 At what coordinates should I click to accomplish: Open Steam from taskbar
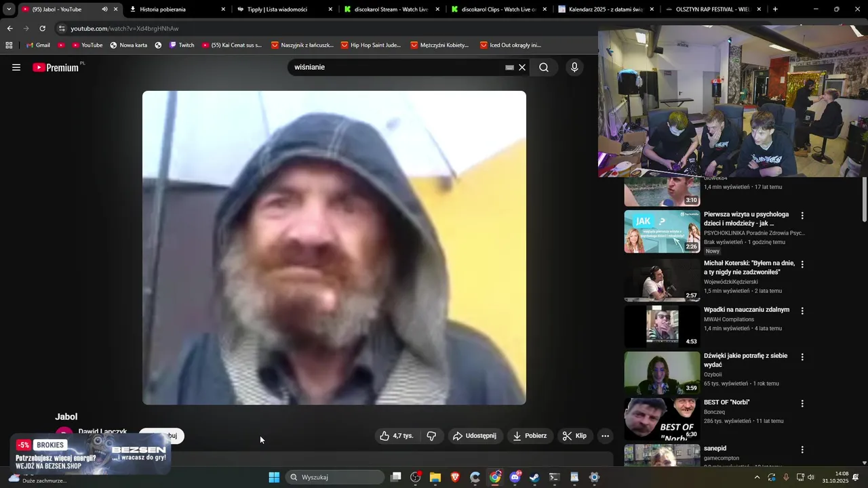pyautogui.click(x=534, y=477)
